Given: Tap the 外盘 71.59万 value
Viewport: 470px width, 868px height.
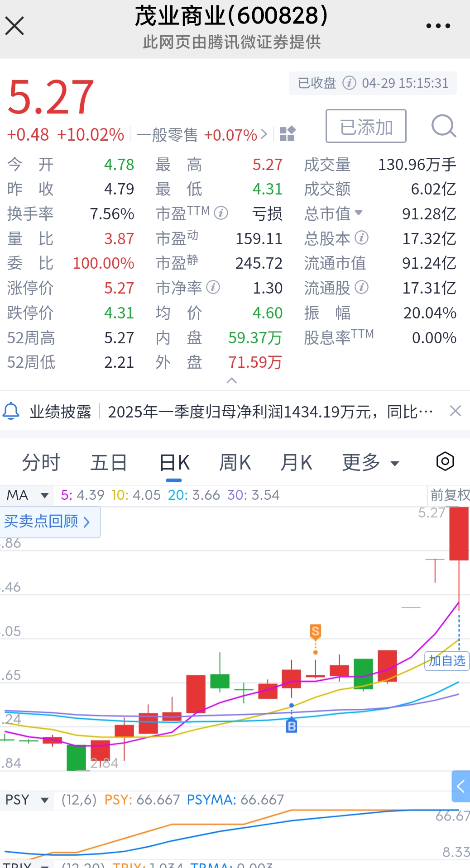Looking at the screenshot, I should coord(255,362).
